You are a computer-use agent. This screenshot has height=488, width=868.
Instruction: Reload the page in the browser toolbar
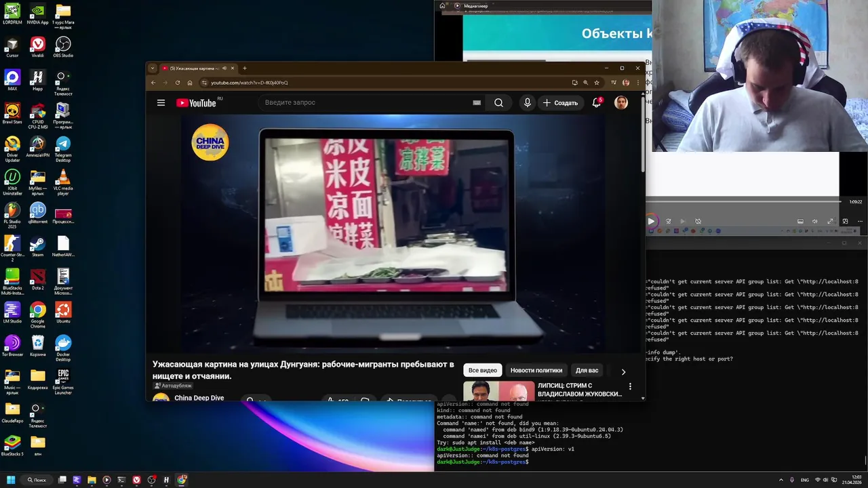[178, 83]
